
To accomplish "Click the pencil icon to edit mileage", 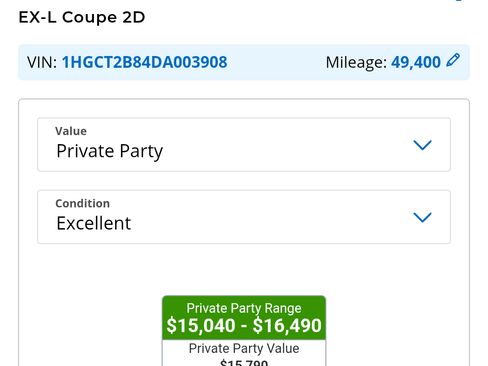I will [x=453, y=60].
